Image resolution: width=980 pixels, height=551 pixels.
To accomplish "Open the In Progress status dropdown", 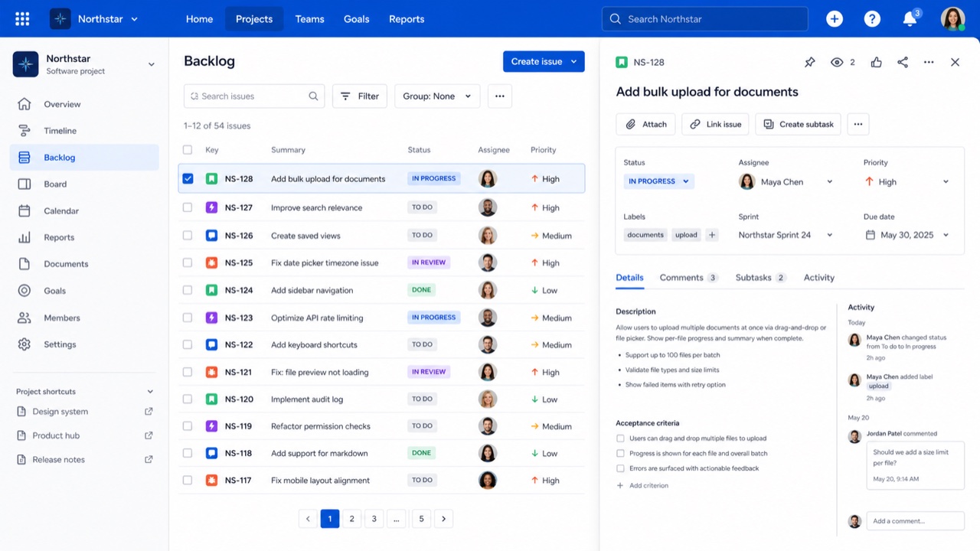I will pyautogui.click(x=658, y=181).
